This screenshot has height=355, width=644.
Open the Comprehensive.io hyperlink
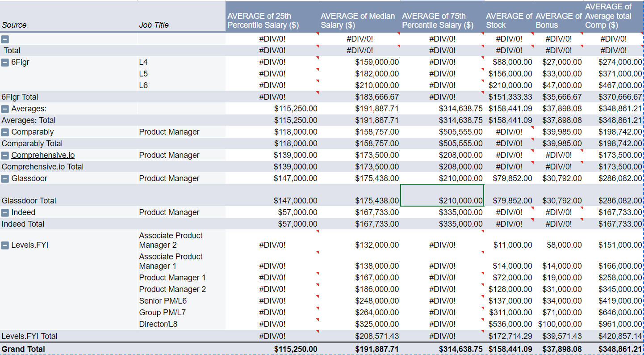pos(42,155)
